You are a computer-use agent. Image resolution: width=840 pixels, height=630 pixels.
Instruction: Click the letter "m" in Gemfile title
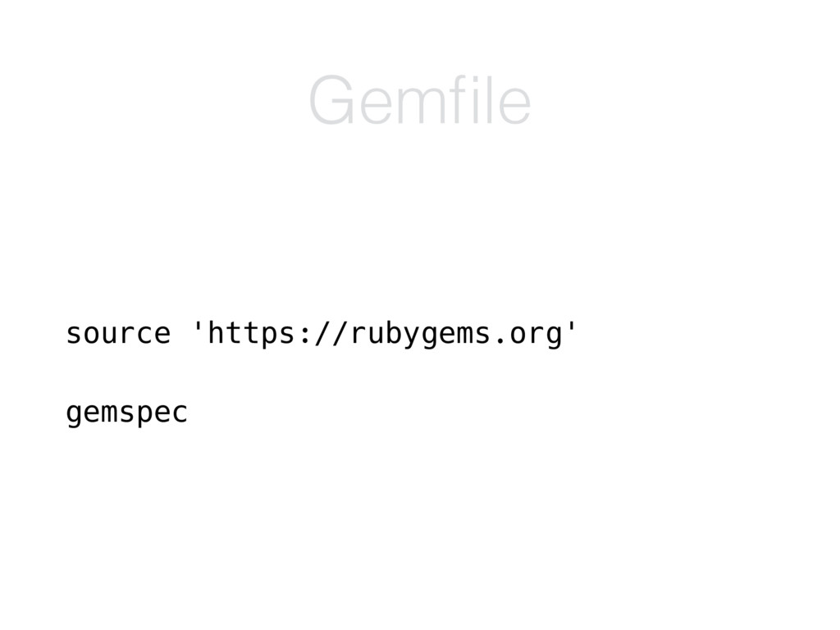coord(421,106)
